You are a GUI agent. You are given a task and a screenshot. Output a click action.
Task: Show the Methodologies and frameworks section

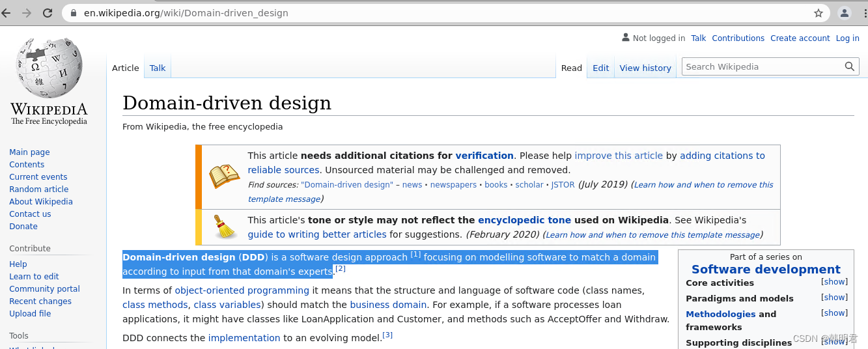pos(834,313)
